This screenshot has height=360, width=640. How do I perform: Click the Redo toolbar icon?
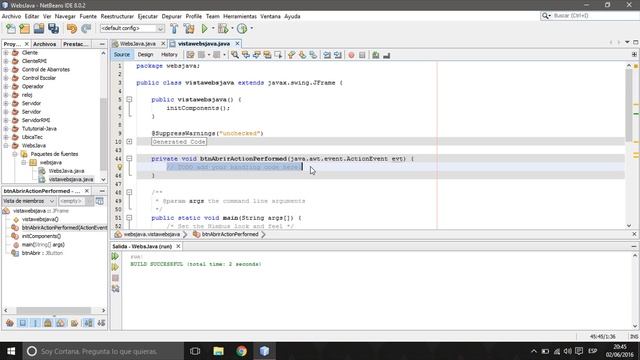point(86,29)
